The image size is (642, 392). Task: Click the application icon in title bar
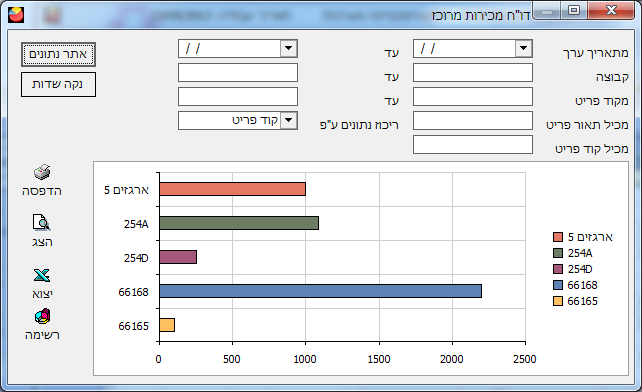(x=16, y=15)
